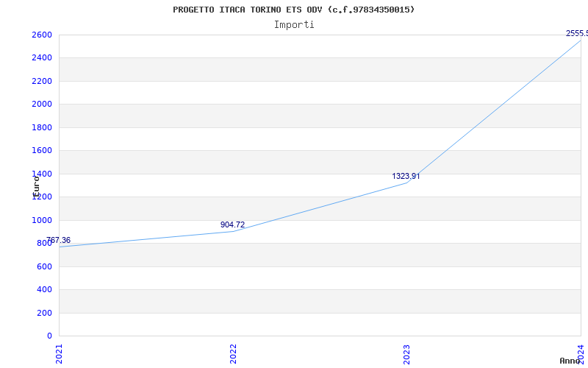Select the 767.36 data point label
This screenshot has height=368, width=588.
[x=59, y=241]
